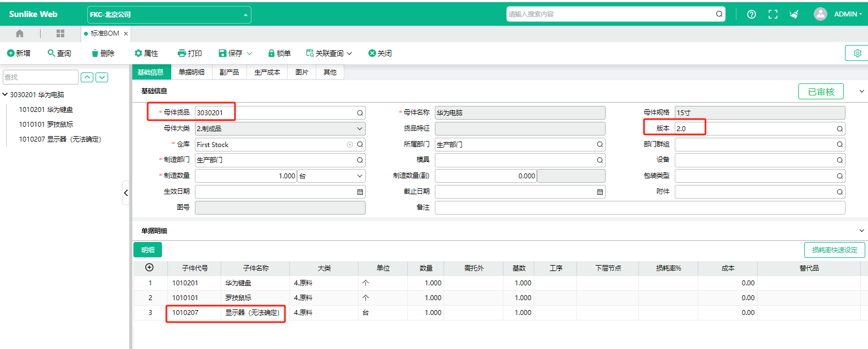Close the 标准BOM tab
Viewport: 868px width, 349px height.
(x=126, y=33)
